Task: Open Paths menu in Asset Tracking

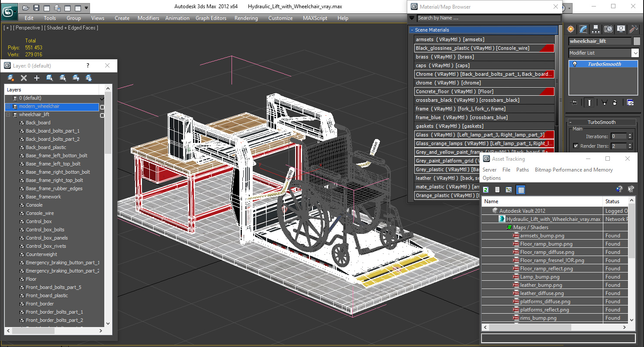Action: pos(522,170)
